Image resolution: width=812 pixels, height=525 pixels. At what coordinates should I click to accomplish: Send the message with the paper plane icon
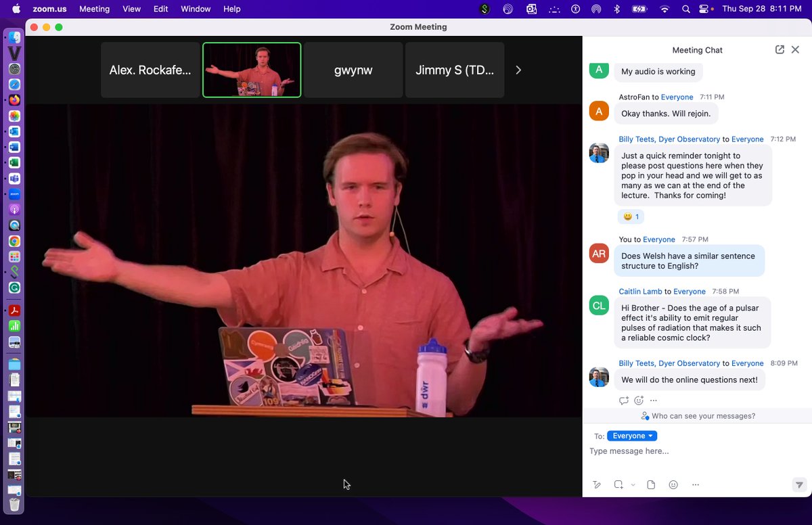point(799,484)
